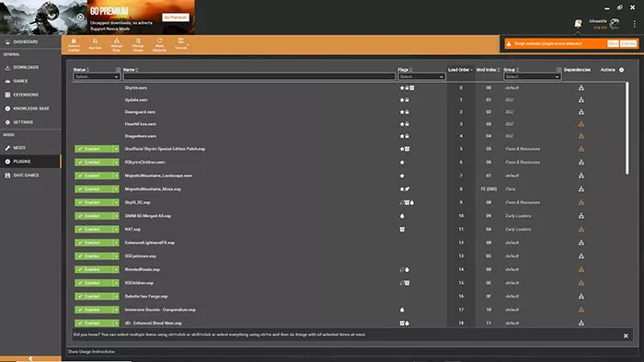Click the flag icons on SkyUI_SE.esp row

click(407, 202)
